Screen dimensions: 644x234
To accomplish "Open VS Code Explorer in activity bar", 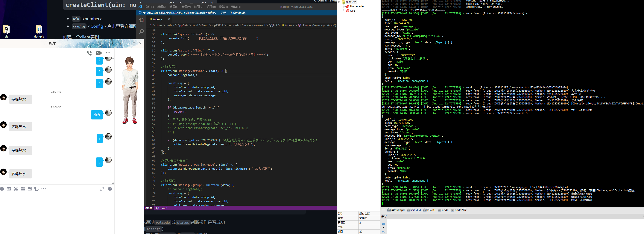I will [141, 21].
